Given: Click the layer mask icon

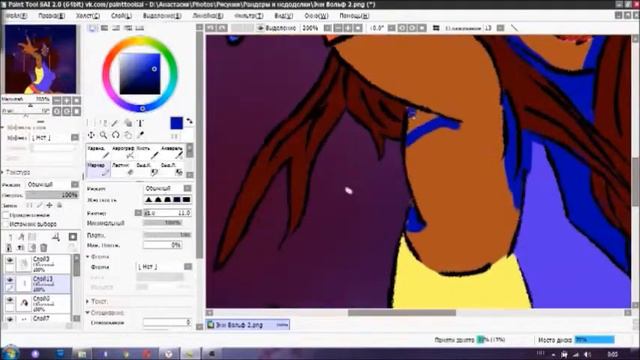Looking at the screenshot, I should [73, 237].
